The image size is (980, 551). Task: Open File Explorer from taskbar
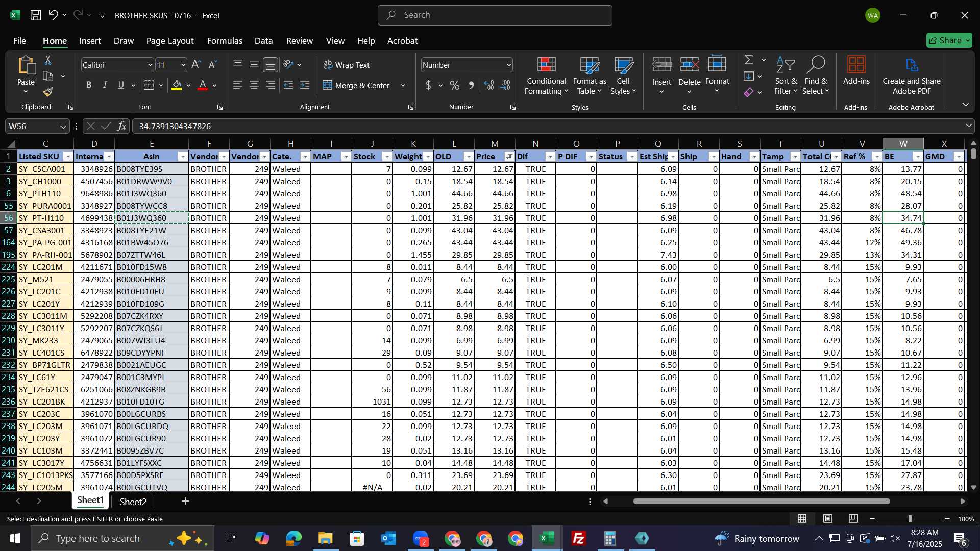click(x=325, y=538)
